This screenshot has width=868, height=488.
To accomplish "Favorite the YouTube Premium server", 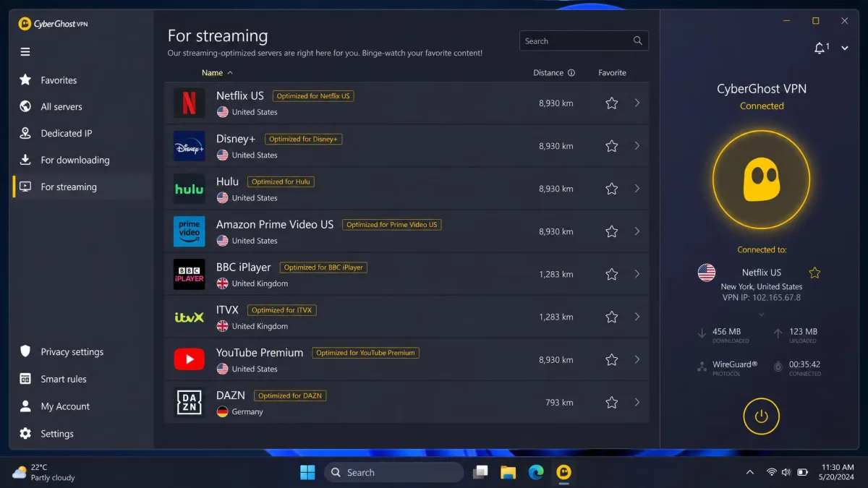I will tap(612, 359).
